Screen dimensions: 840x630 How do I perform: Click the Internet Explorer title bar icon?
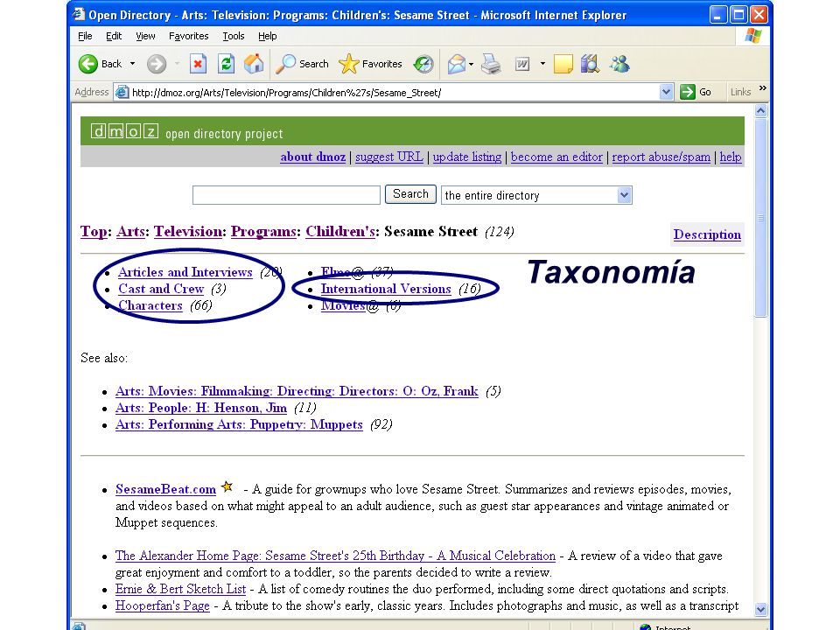pyautogui.click(x=79, y=15)
